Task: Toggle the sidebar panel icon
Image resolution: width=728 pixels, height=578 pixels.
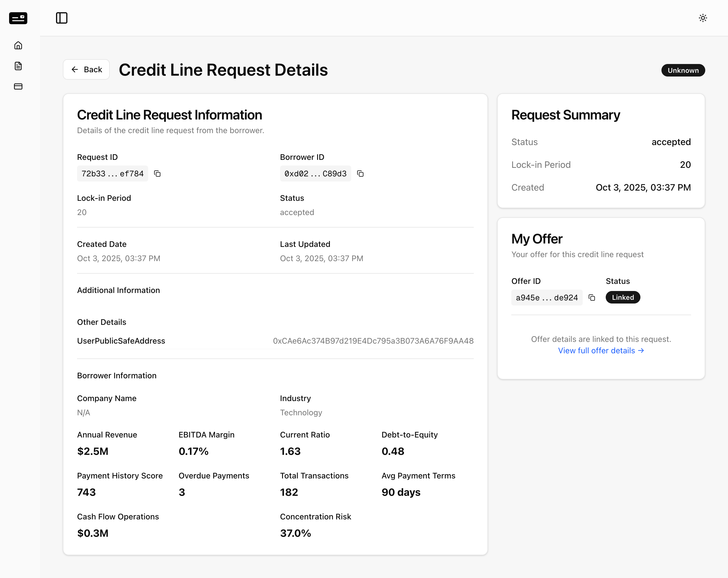Action: coord(61,18)
